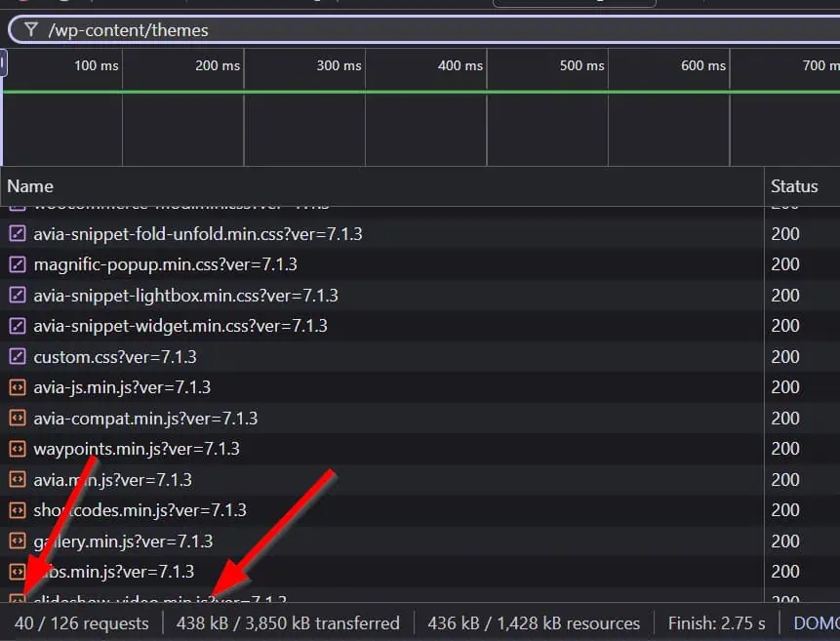Click the script icon beside avia-js.min.js
This screenshot has width=840, height=641.
[17, 387]
